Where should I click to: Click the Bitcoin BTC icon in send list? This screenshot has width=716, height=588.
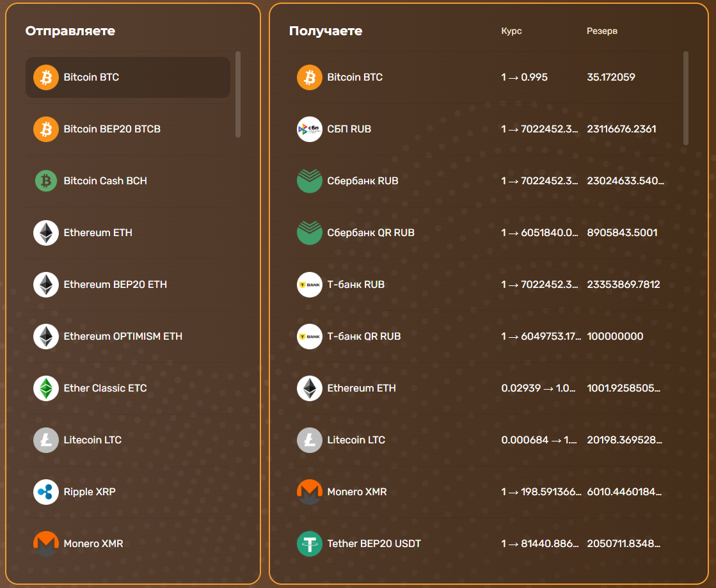46,77
